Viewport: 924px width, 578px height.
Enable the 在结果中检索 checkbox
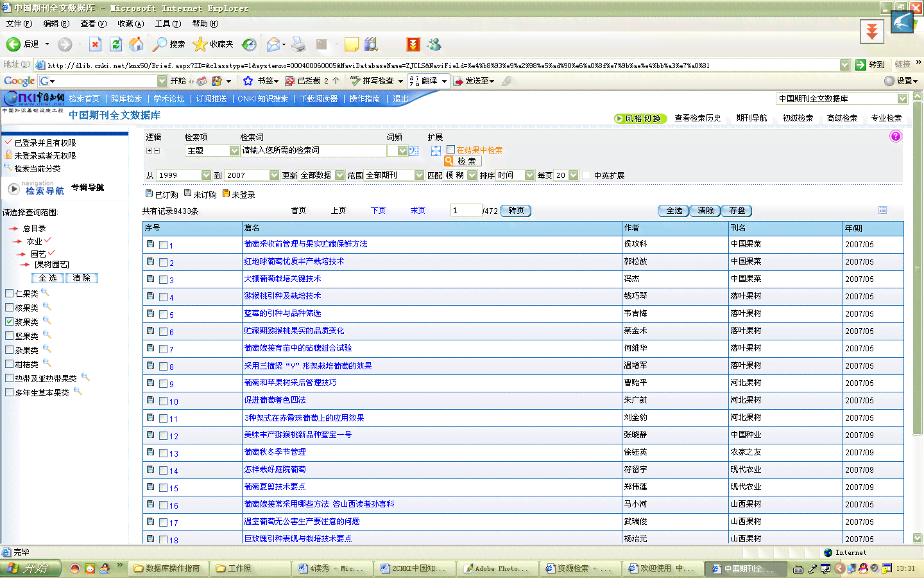tap(451, 150)
